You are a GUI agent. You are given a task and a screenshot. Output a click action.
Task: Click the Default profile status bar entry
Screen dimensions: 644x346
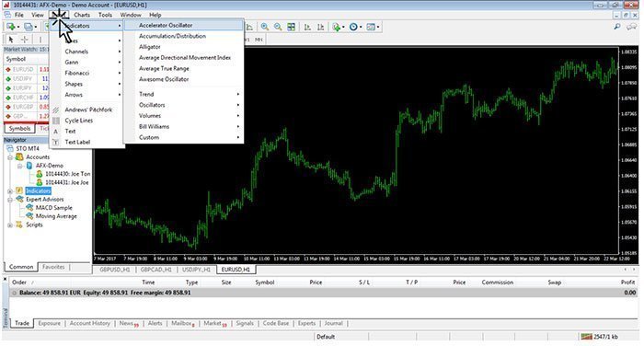326,337
